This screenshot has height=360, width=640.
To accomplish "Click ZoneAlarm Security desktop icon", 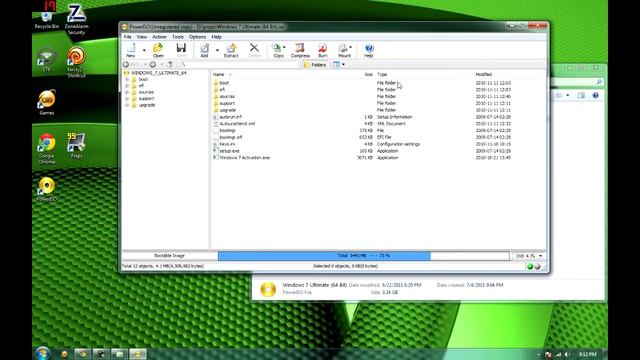I will (x=76, y=19).
